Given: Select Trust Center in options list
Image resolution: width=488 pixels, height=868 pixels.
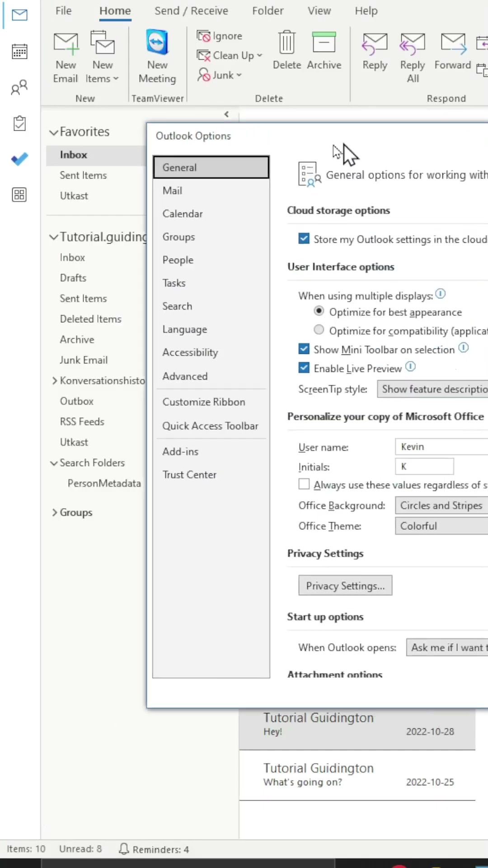Looking at the screenshot, I should pyautogui.click(x=189, y=475).
